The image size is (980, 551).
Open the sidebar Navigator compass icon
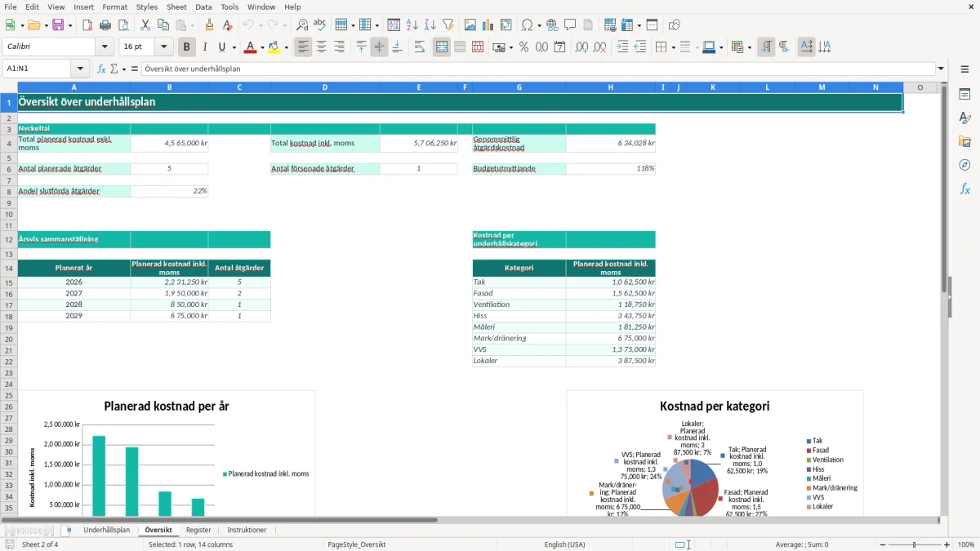click(x=964, y=165)
